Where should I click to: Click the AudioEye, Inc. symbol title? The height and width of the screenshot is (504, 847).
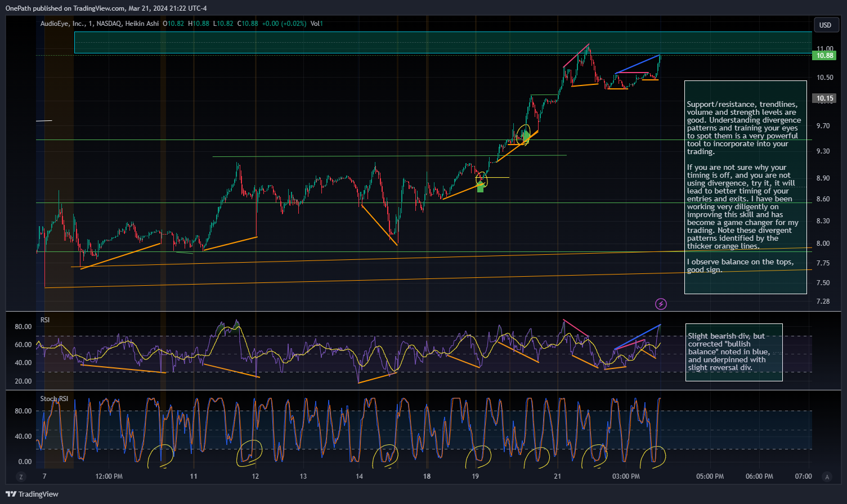pyautogui.click(x=63, y=24)
